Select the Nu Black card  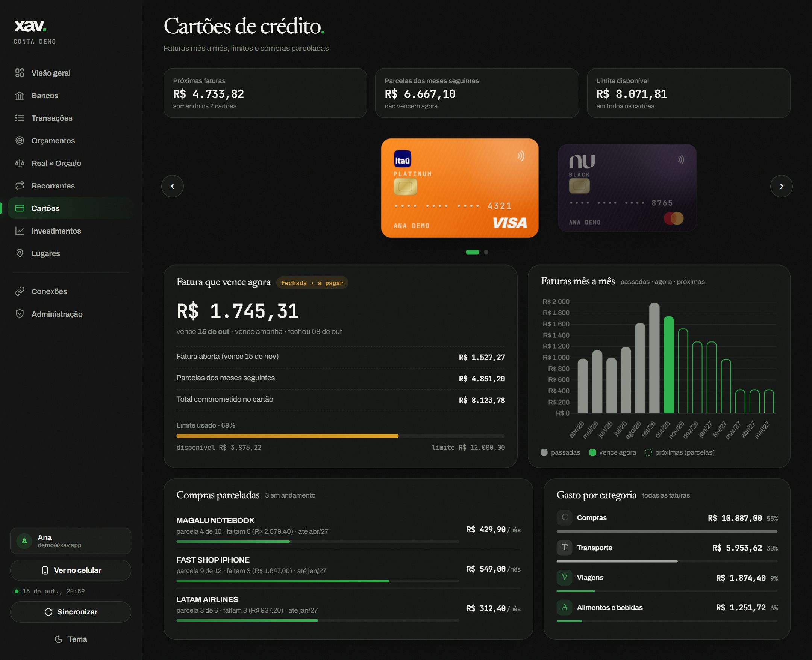pos(627,188)
